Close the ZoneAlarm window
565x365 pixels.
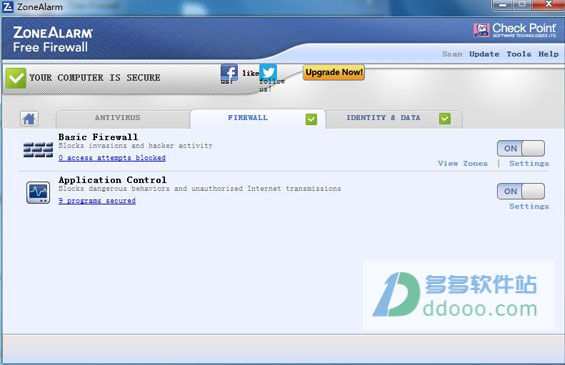pos(549,4)
